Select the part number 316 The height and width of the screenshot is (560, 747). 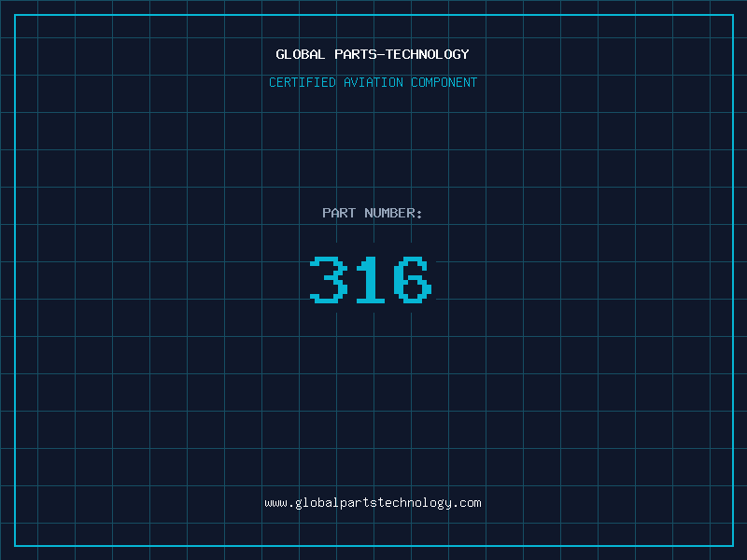point(371,279)
